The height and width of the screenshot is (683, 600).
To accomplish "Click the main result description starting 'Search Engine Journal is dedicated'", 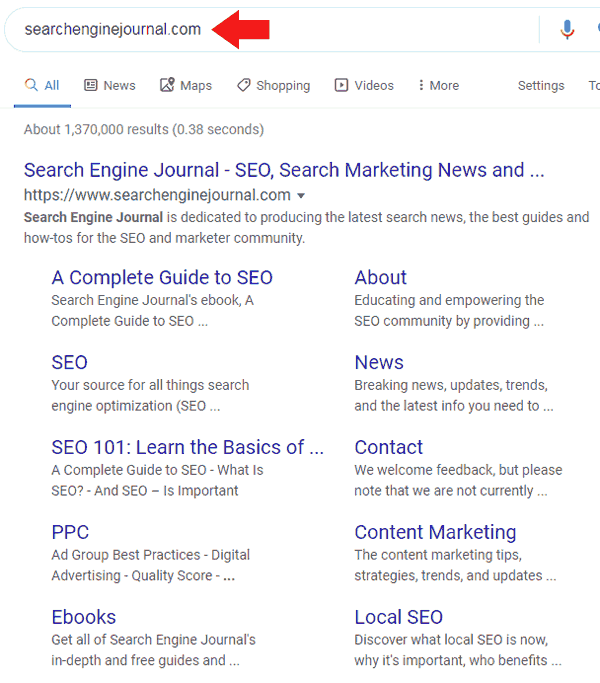I will coord(306,227).
